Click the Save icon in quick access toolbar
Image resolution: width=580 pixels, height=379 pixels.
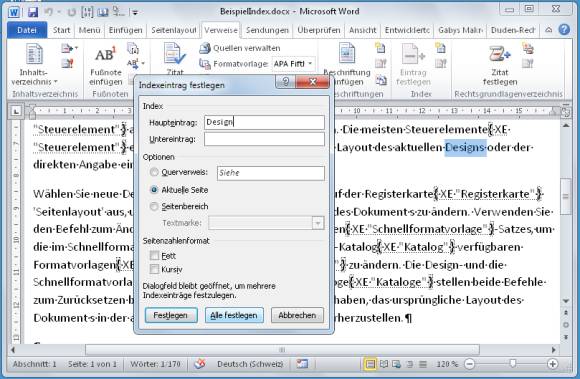point(33,12)
